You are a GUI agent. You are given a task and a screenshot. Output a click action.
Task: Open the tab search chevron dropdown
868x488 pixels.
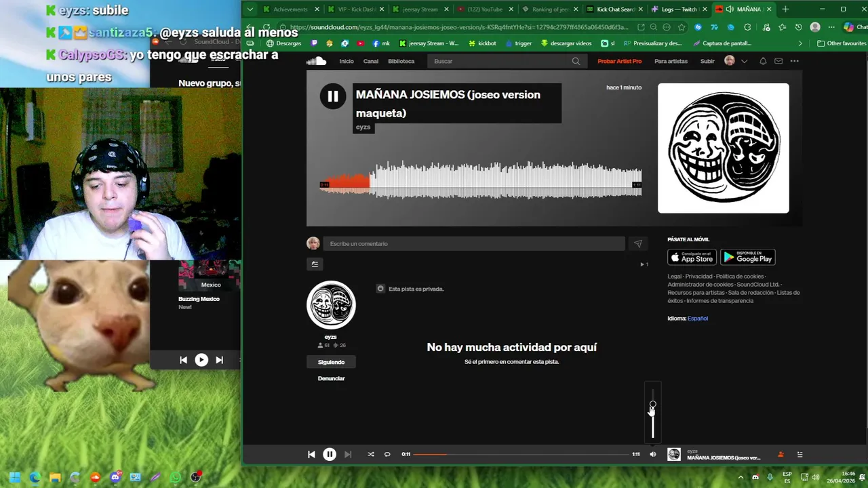[x=250, y=9]
